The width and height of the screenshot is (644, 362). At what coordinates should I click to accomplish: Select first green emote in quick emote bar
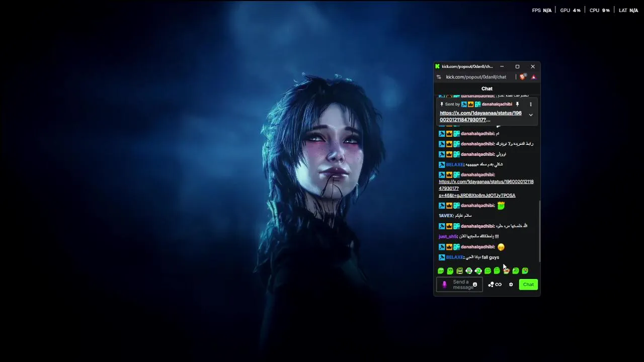click(x=441, y=271)
